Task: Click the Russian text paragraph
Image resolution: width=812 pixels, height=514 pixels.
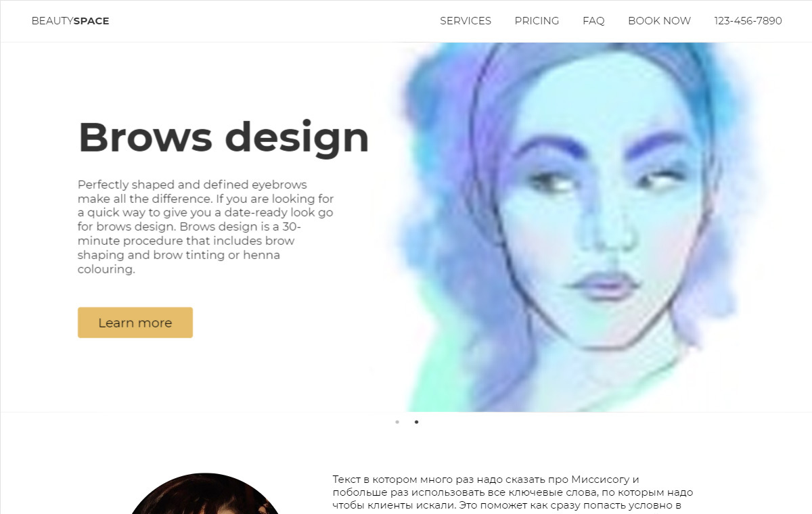Action: [513, 492]
